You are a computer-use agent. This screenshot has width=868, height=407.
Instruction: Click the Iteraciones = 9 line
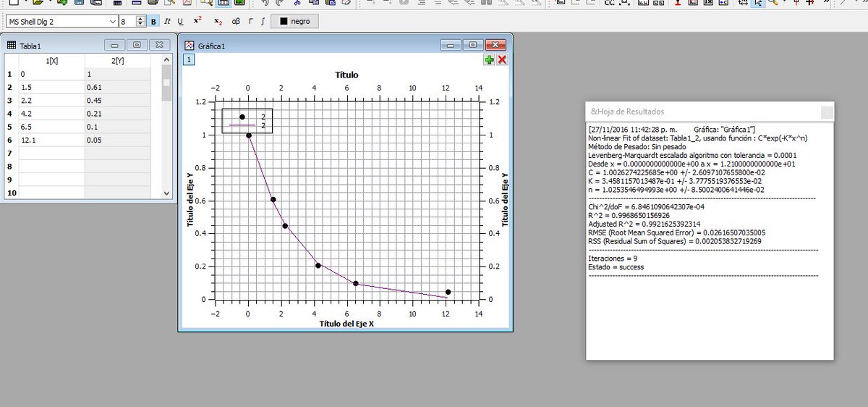[x=613, y=259]
